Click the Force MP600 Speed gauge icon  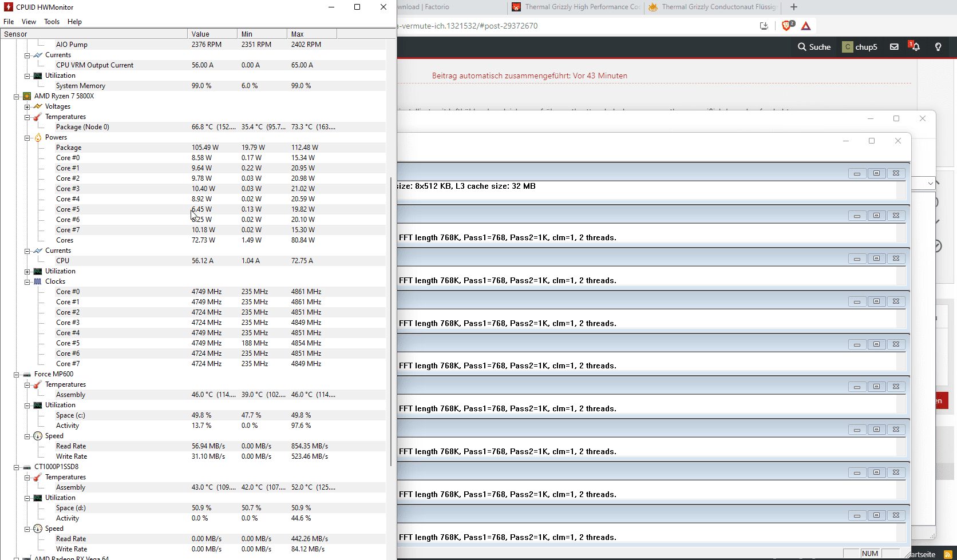tap(38, 436)
